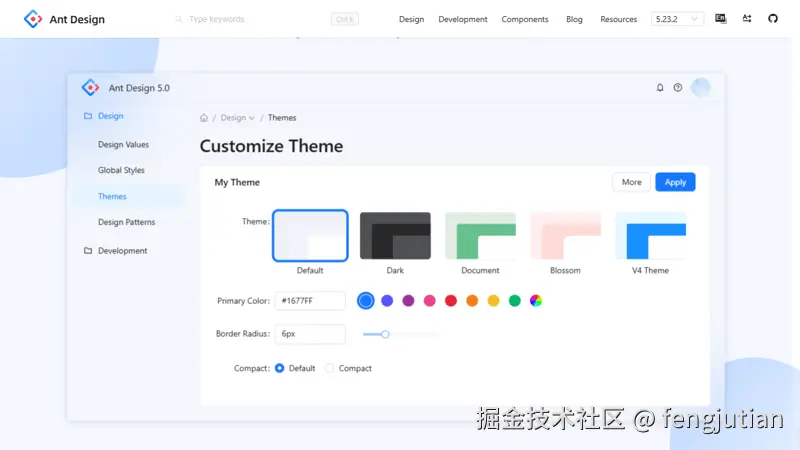Select Global Styles in sidebar
This screenshot has height=450, width=800.
[121, 170]
